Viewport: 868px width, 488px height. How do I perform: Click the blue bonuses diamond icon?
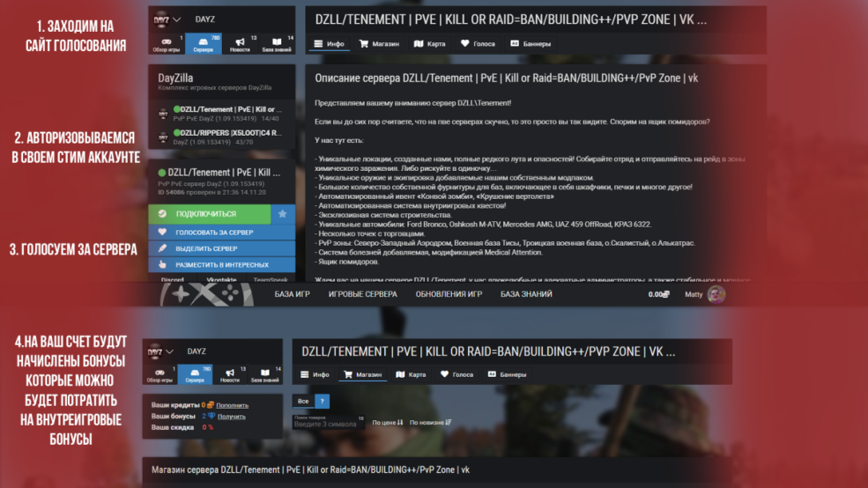point(211,416)
